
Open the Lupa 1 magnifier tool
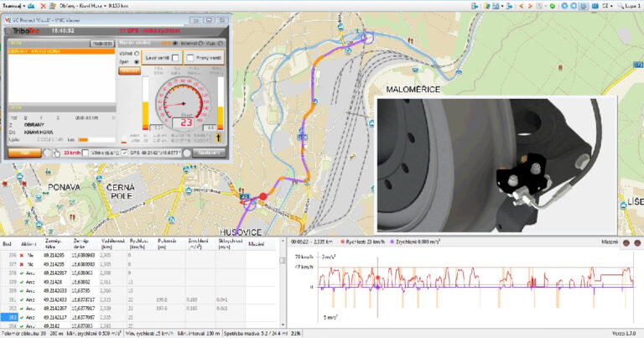[628, 5]
